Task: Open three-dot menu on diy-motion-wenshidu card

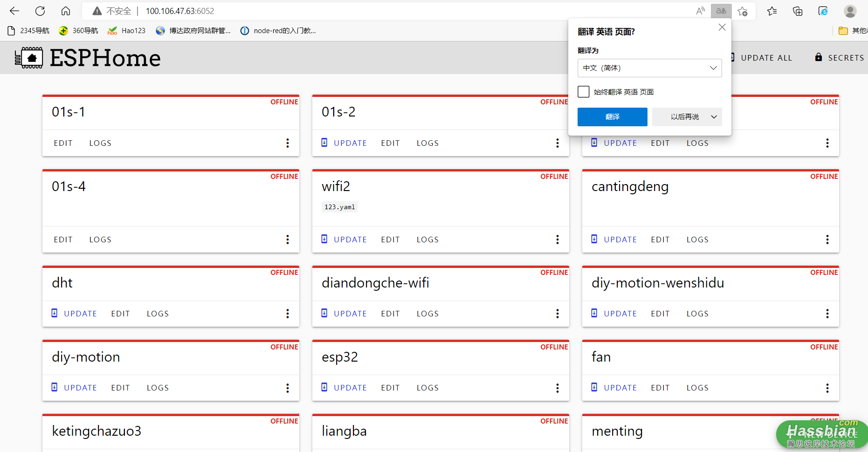Action: (827, 314)
